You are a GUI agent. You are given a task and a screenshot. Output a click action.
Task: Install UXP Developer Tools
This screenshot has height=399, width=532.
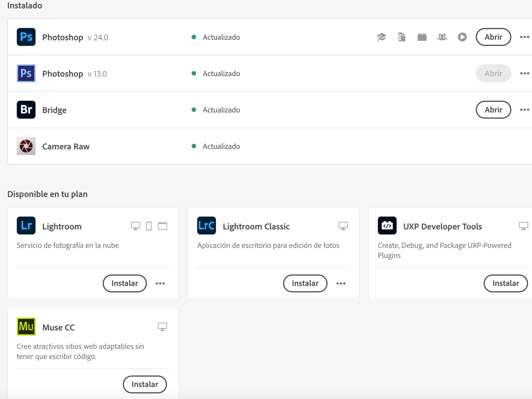point(506,283)
